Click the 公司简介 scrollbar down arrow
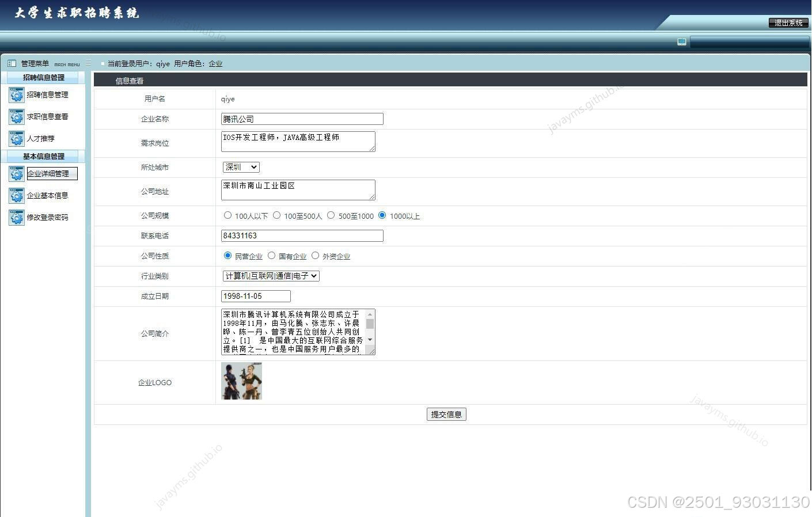Viewport: 812px width, 517px height. pyautogui.click(x=370, y=340)
